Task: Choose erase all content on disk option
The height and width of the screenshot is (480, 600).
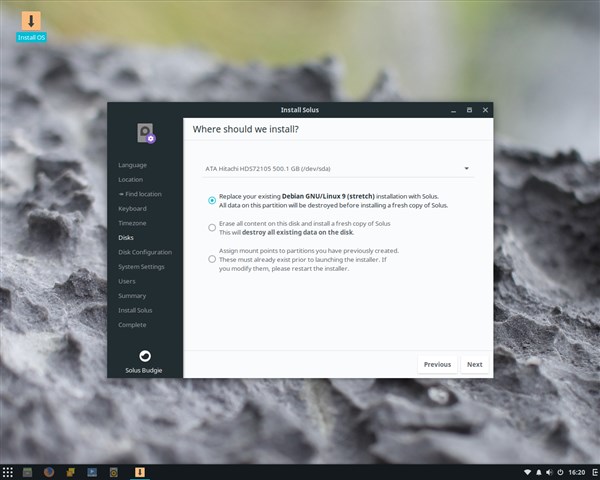Action: [x=212, y=228]
